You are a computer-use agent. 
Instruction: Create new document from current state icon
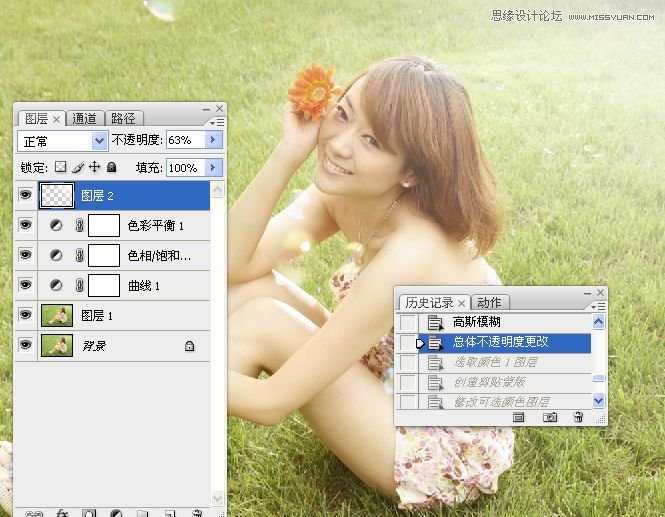(x=519, y=417)
